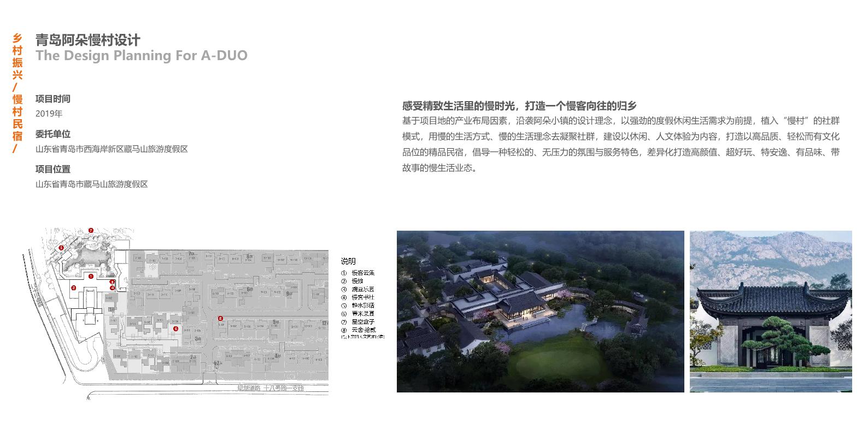Click red marker 7 on the site plan
The image size is (868, 434).
tap(91, 231)
